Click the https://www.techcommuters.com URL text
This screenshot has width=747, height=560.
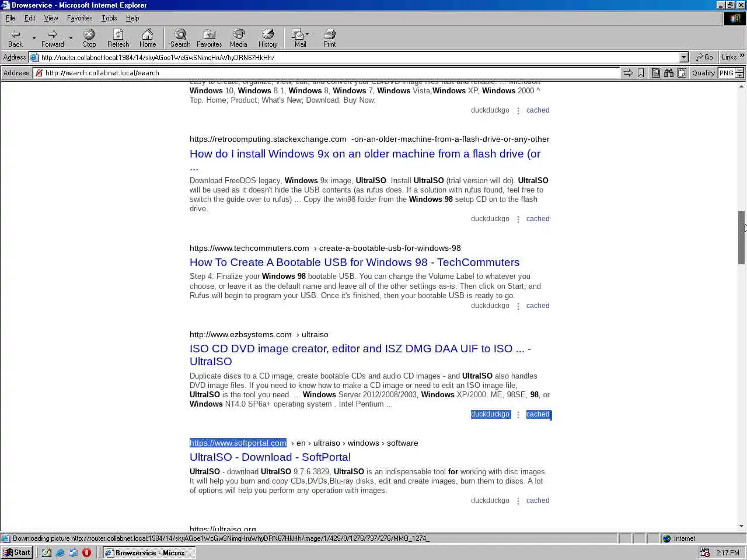coord(249,248)
